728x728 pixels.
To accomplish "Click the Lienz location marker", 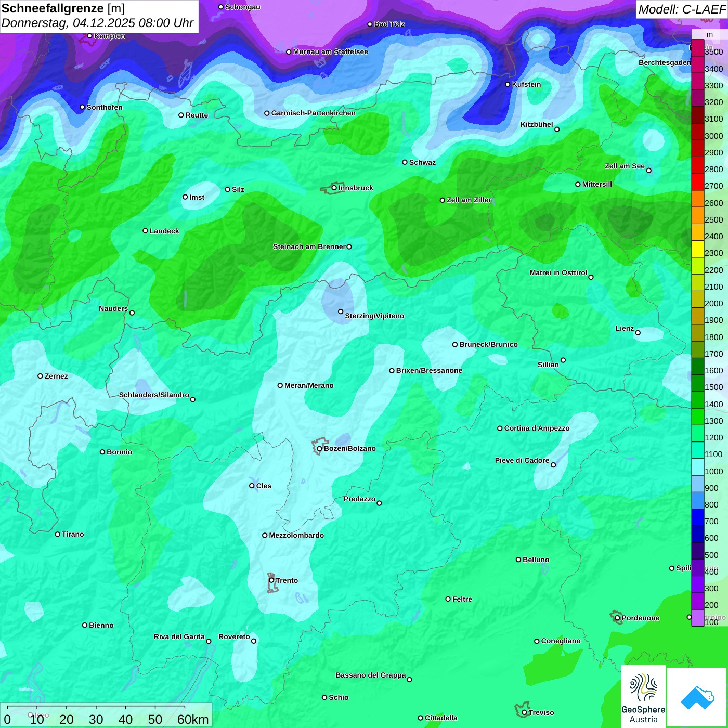I will 638,333.
